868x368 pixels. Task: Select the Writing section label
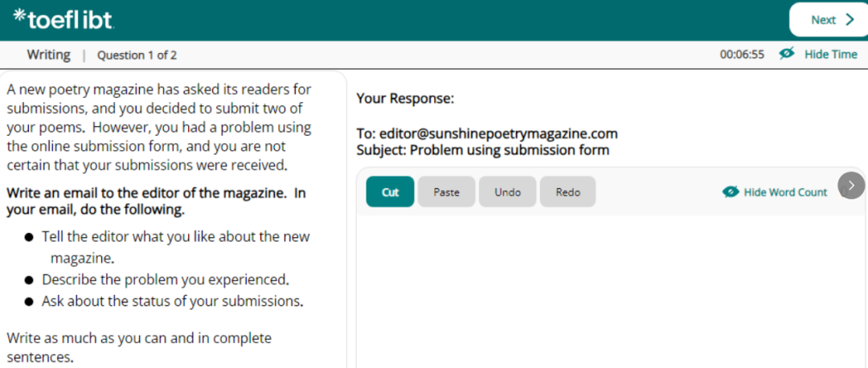pyautogui.click(x=48, y=55)
